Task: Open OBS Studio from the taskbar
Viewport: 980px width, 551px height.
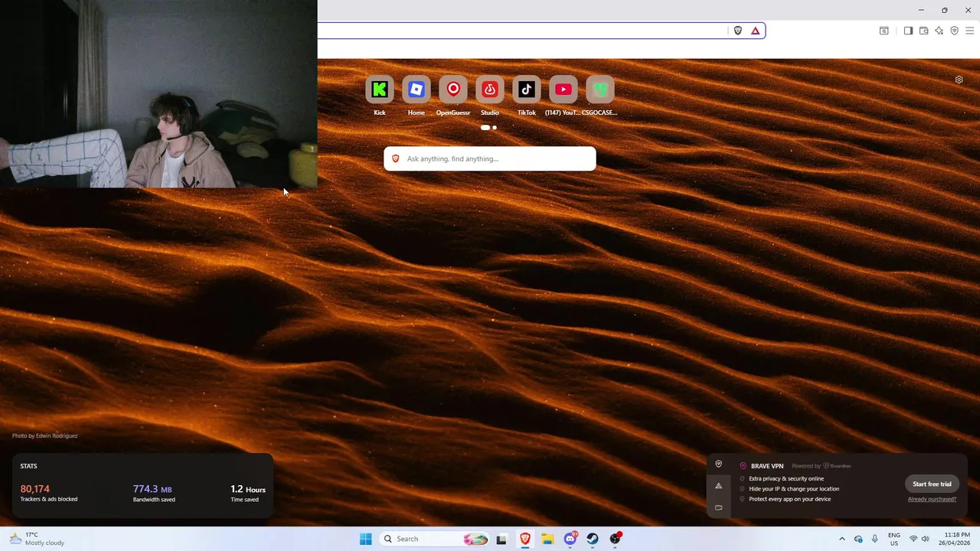Action: [x=615, y=539]
